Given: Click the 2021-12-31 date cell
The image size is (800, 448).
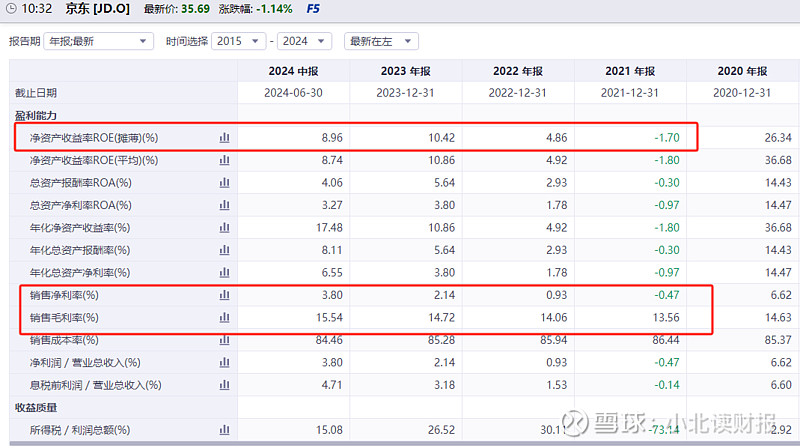Looking at the screenshot, I should coord(630,93).
